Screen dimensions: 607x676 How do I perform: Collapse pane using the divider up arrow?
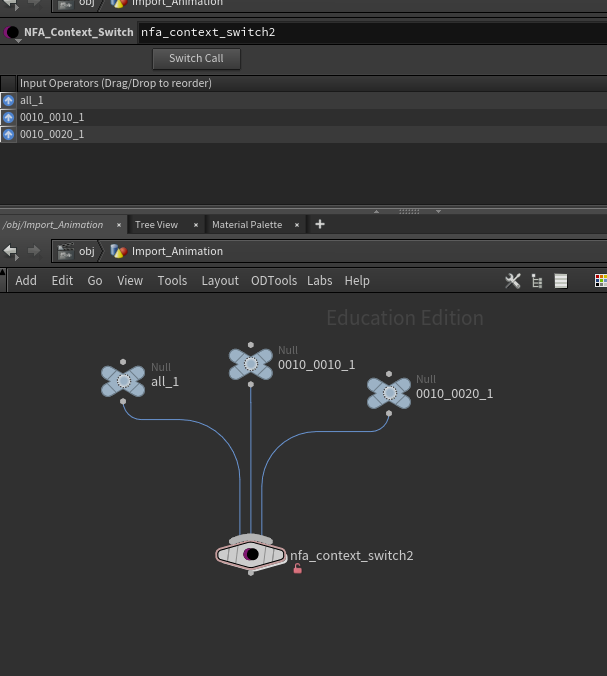pyautogui.click(x=376, y=211)
